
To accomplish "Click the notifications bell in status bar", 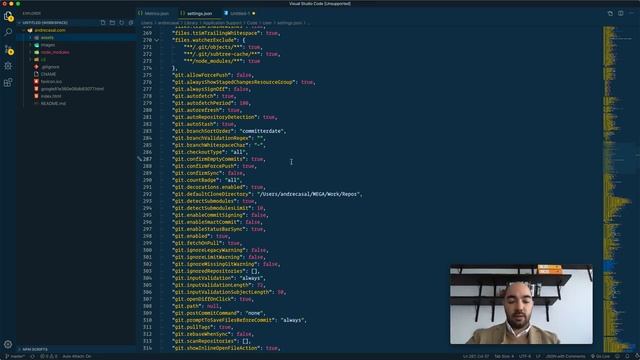I will point(627,356).
